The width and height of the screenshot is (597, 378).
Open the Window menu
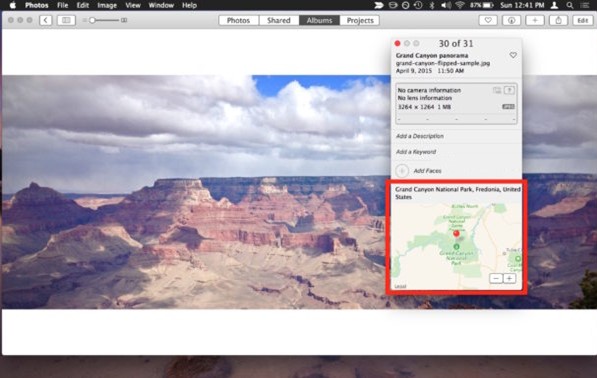coord(161,5)
